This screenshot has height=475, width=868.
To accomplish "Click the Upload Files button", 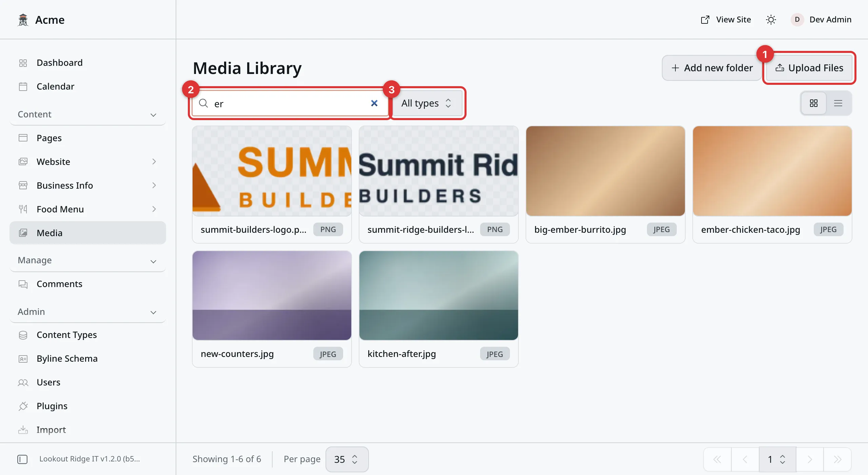I will click(x=809, y=68).
